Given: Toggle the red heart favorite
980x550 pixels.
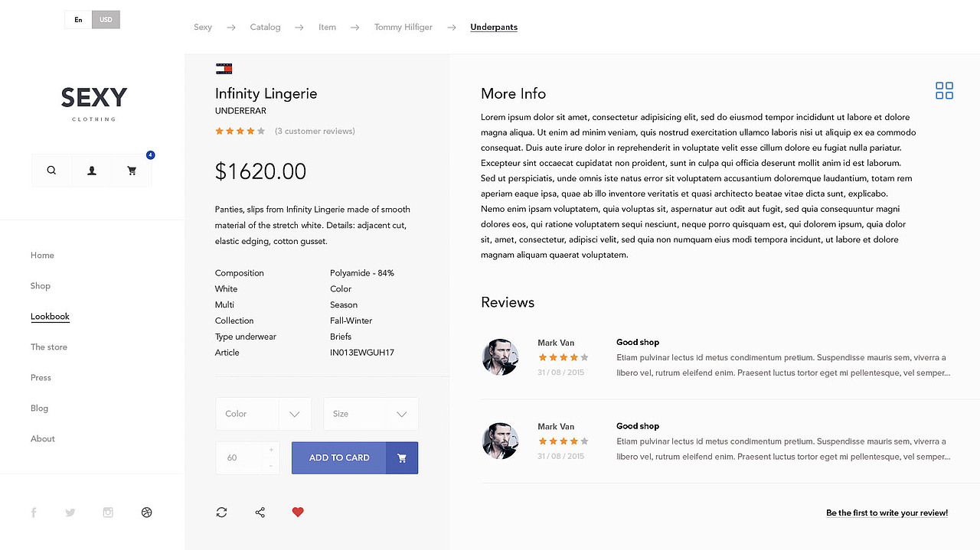Looking at the screenshot, I should [298, 513].
